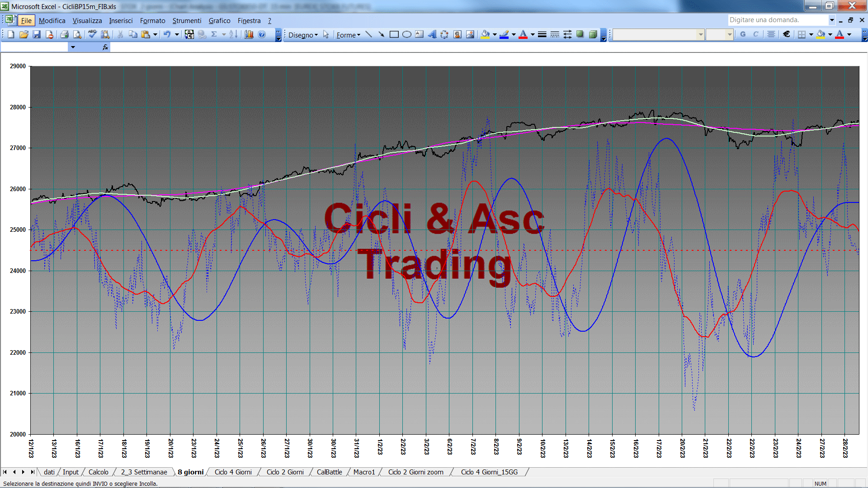Pick the Arrow drawing tool

(381, 35)
